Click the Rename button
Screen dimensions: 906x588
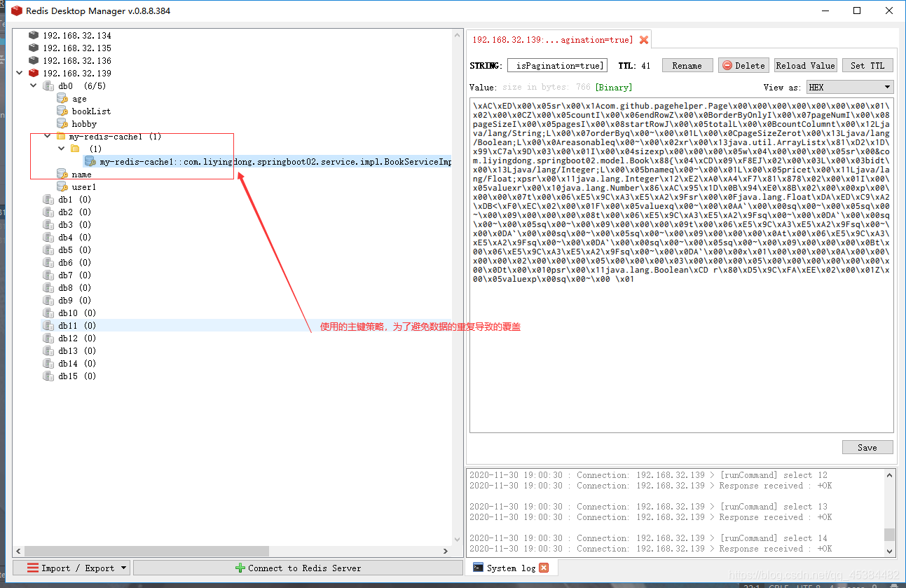click(687, 64)
